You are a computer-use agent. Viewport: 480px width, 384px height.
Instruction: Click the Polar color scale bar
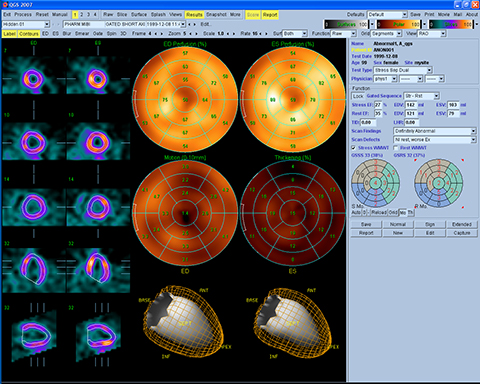(x=399, y=24)
